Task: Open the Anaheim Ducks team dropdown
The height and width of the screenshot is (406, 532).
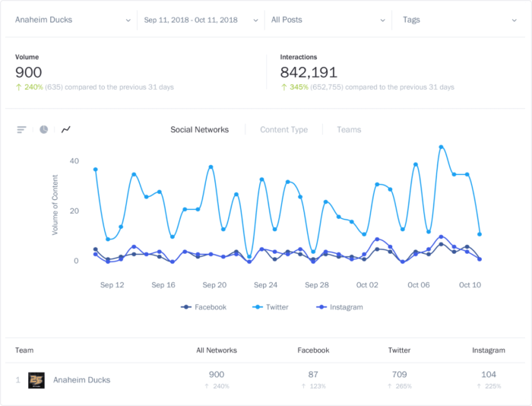Action: [x=73, y=20]
